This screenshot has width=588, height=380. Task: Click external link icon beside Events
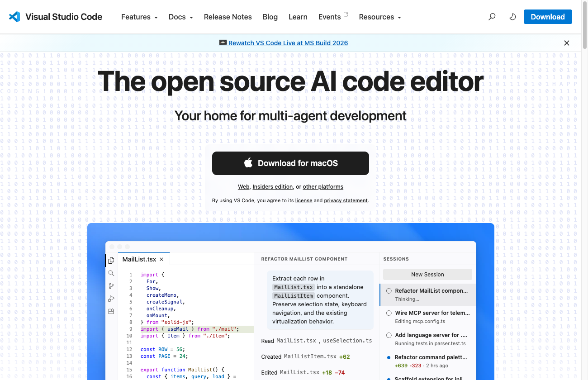346,14
